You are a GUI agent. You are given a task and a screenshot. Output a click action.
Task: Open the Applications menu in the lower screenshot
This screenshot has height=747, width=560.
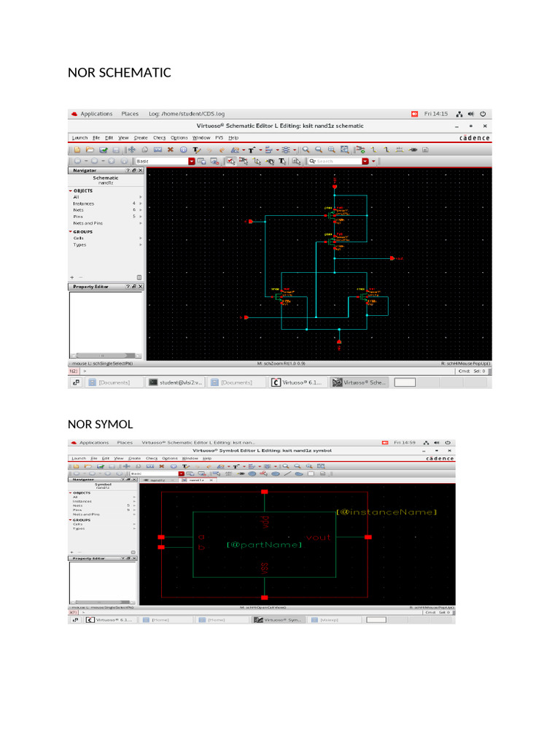click(x=94, y=443)
